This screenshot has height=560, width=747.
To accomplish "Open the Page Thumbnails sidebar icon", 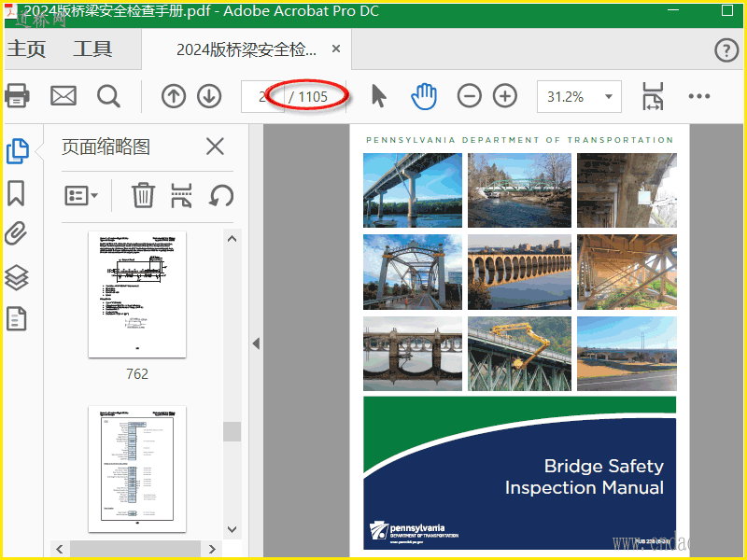I will (x=18, y=151).
